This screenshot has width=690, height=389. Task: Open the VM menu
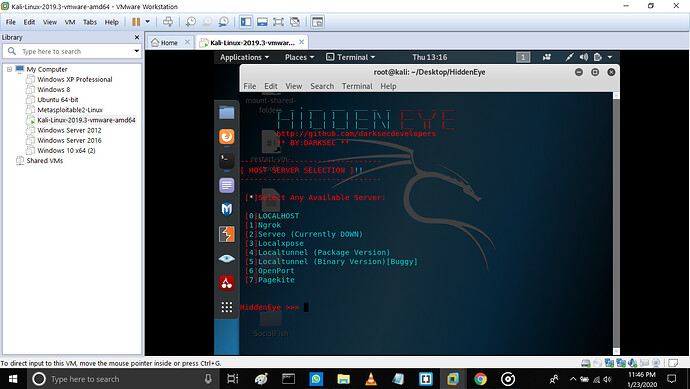point(70,22)
